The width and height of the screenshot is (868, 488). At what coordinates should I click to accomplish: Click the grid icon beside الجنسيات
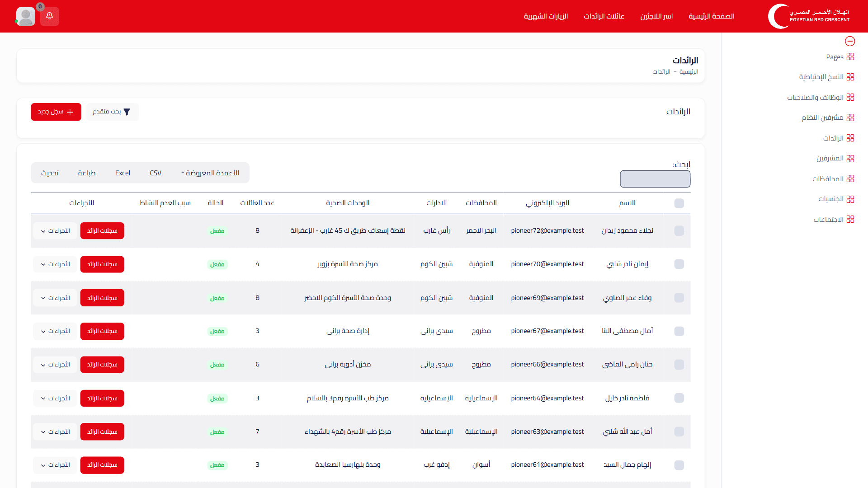click(x=850, y=199)
